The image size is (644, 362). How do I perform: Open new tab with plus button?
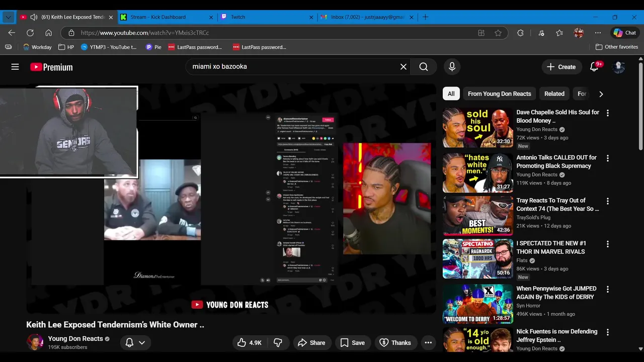tap(425, 17)
